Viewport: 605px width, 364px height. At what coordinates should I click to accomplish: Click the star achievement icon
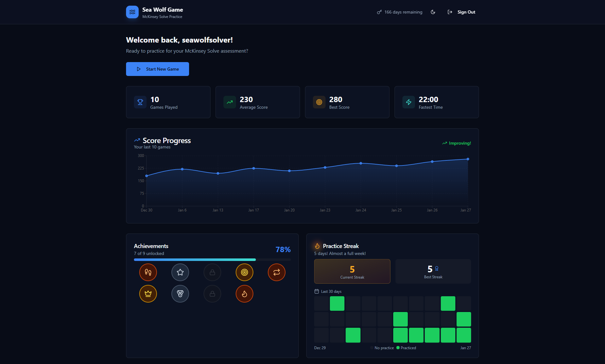(180, 272)
